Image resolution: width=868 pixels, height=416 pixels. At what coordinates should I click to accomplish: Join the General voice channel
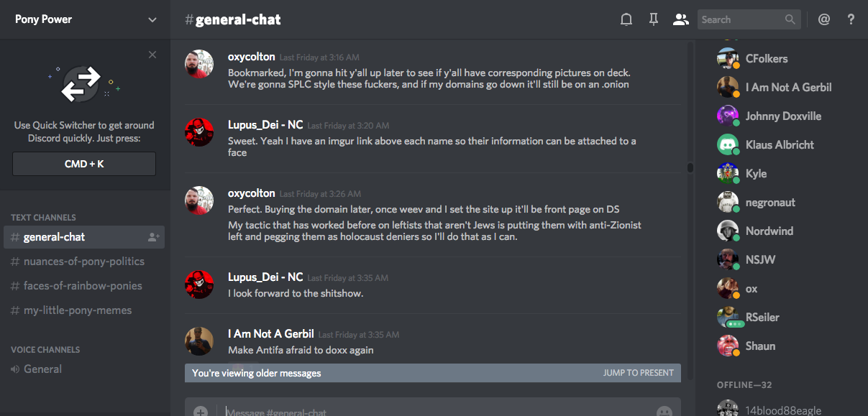42,369
